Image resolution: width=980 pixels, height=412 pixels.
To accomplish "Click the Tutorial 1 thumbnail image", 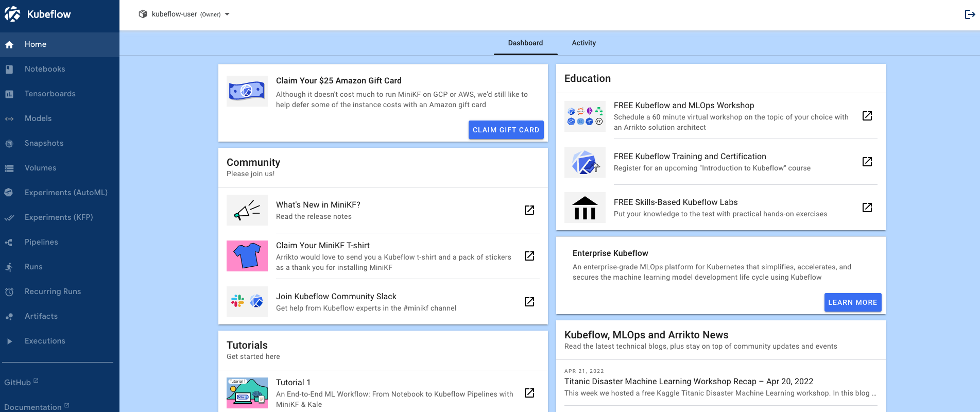I will [x=247, y=393].
